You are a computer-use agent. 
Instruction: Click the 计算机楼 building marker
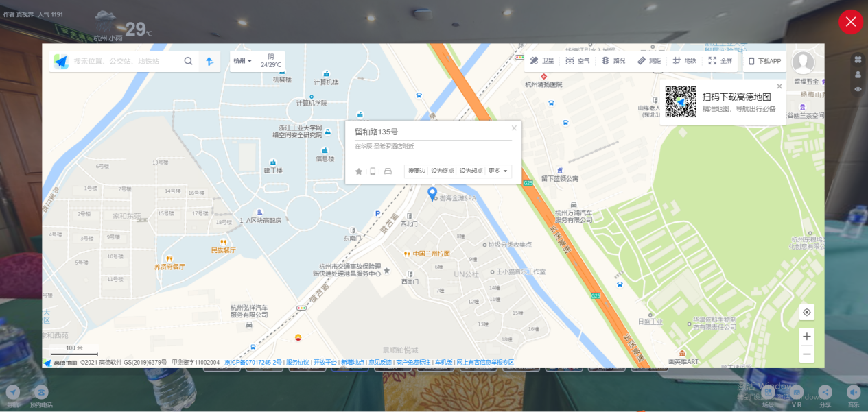pyautogui.click(x=327, y=73)
